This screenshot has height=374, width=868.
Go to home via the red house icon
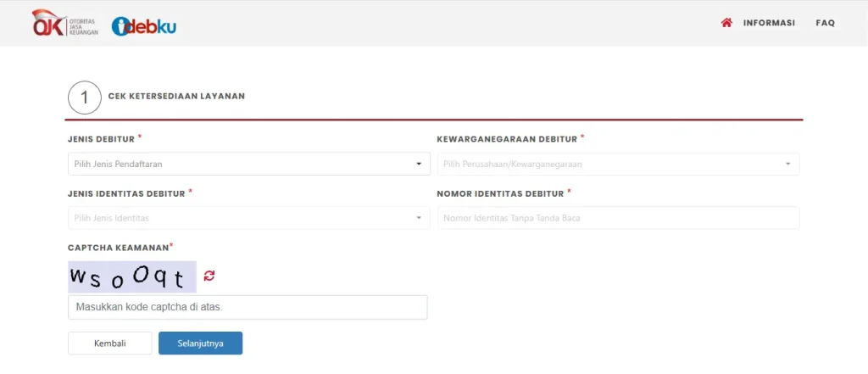tap(726, 23)
